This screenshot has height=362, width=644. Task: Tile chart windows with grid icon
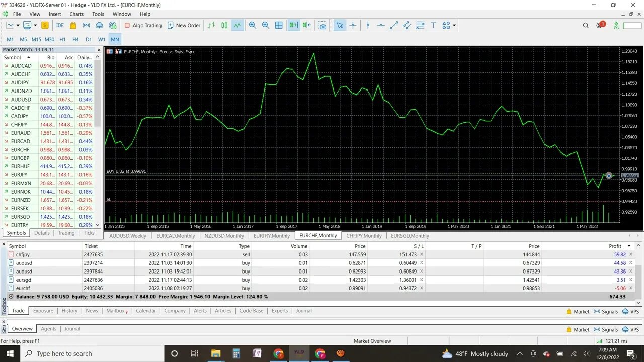279,25
